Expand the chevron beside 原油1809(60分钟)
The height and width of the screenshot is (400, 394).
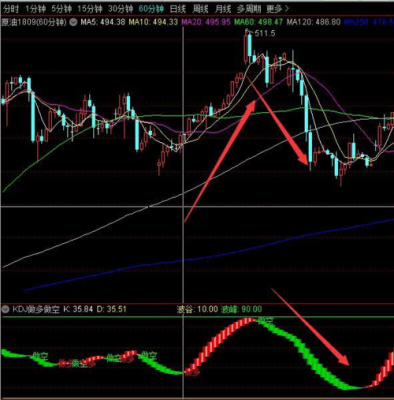click(73, 22)
